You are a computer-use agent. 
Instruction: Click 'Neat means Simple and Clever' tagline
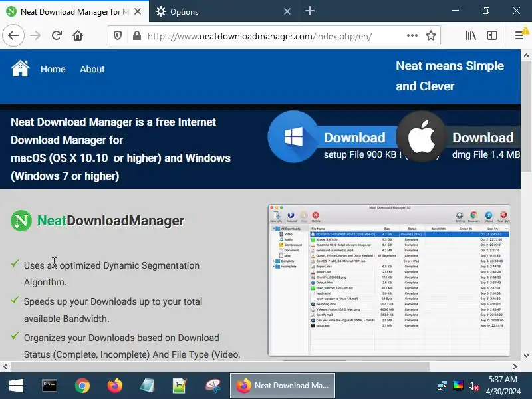(450, 76)
